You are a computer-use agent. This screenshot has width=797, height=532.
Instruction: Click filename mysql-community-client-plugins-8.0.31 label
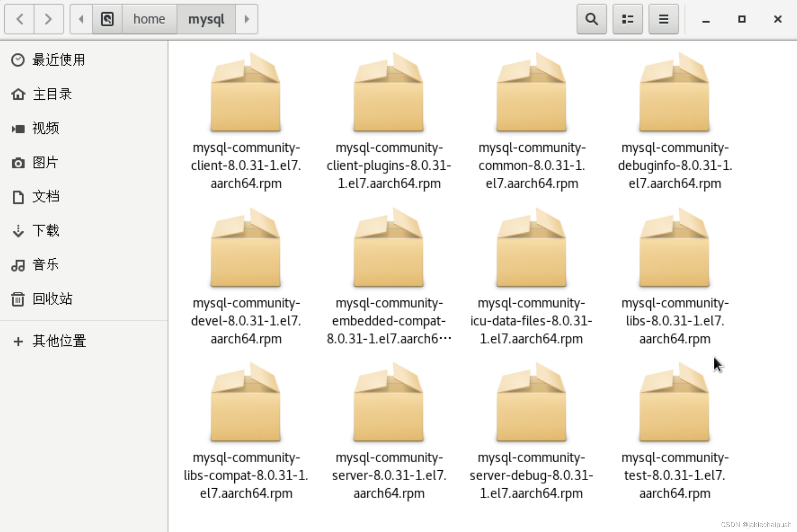389,166
